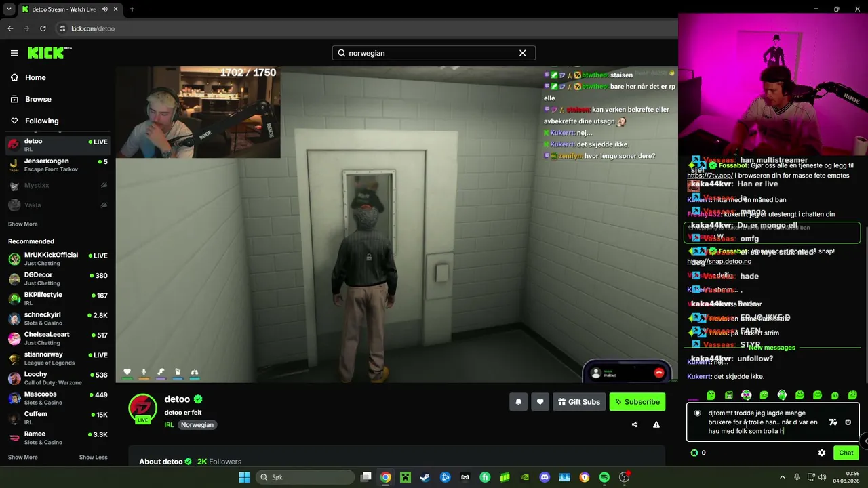Open Mystixx channel from sidebar
868x488 pixels.
click(x=58, y=185)
